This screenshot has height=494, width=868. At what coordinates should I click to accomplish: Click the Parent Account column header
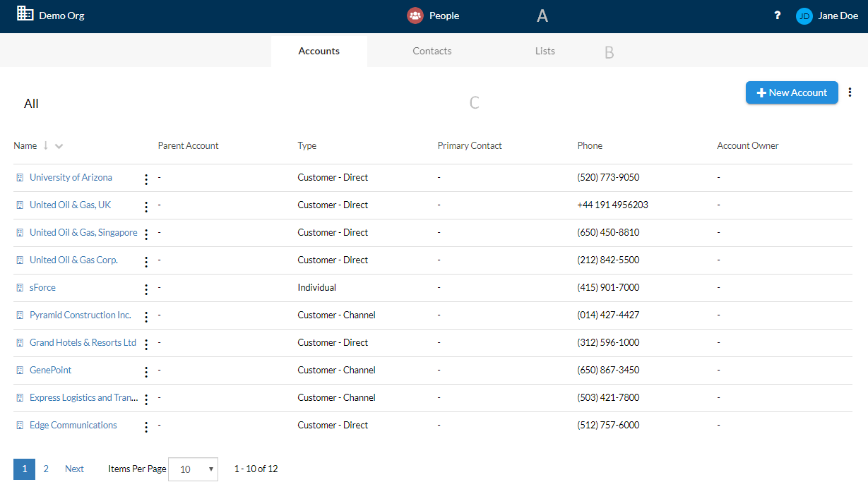[x=188, y=145]
